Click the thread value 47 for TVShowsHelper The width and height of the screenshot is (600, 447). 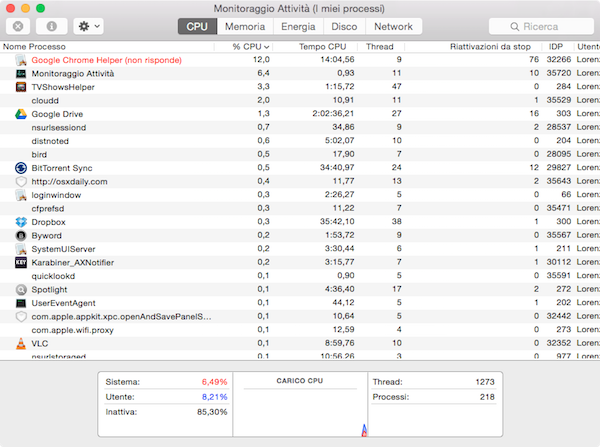396,86
